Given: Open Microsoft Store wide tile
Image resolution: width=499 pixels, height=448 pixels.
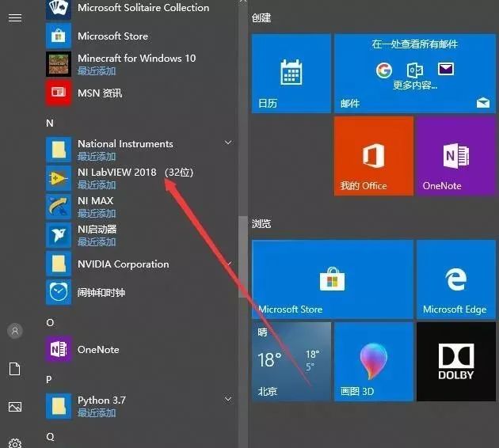Looking at the screenshot, I should [333, 279].
